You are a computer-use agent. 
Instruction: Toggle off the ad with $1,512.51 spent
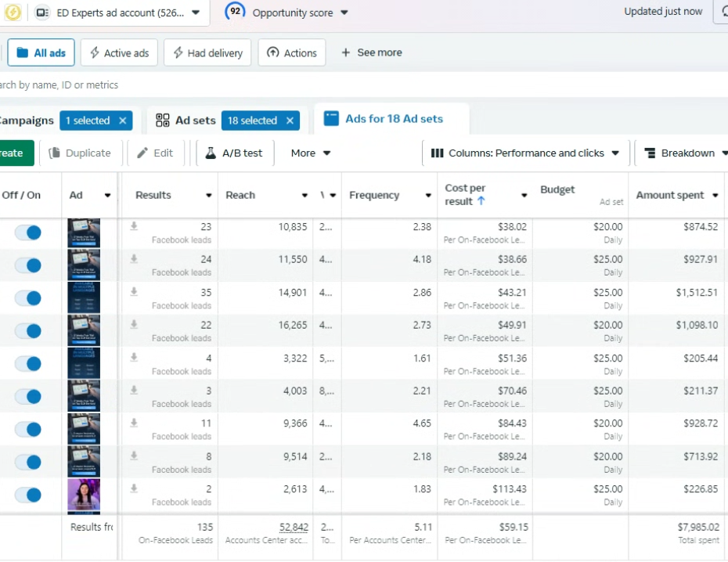tap(28, 298)
